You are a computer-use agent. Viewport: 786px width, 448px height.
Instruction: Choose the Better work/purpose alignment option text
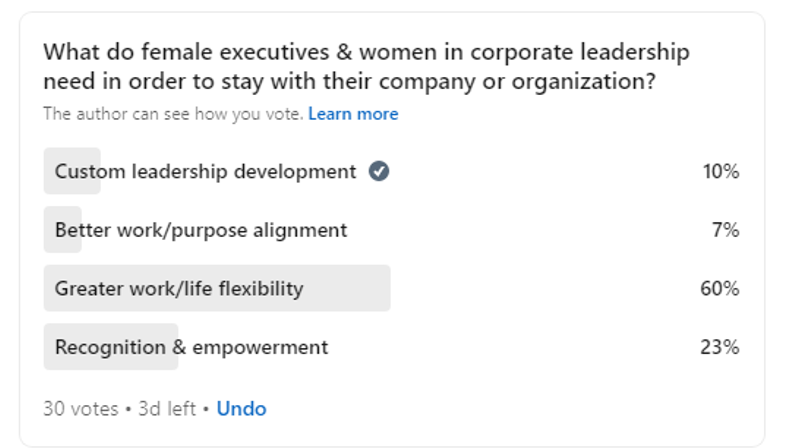[x=201, y=230]
